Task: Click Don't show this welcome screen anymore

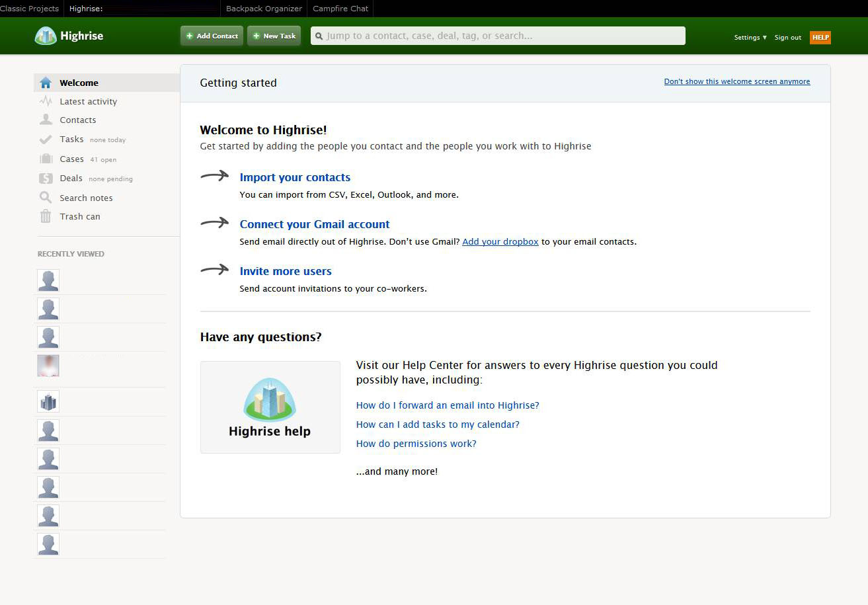Action: point(737,81)
